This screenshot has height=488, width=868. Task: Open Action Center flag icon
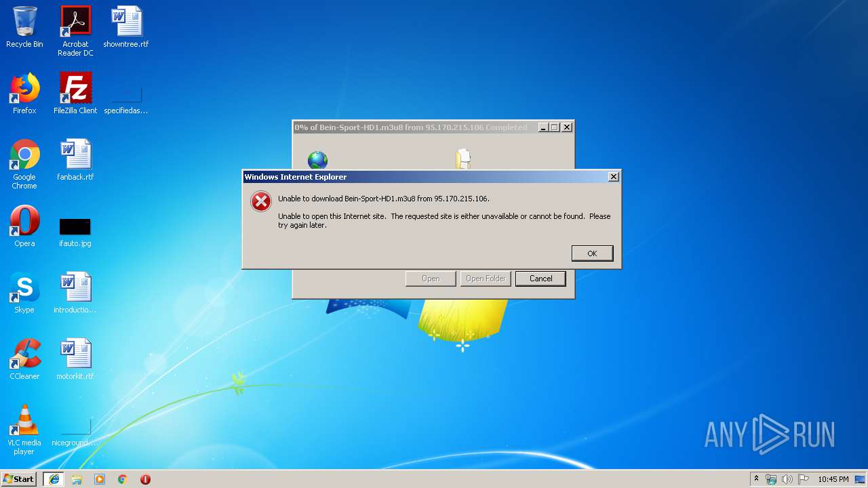804,479
